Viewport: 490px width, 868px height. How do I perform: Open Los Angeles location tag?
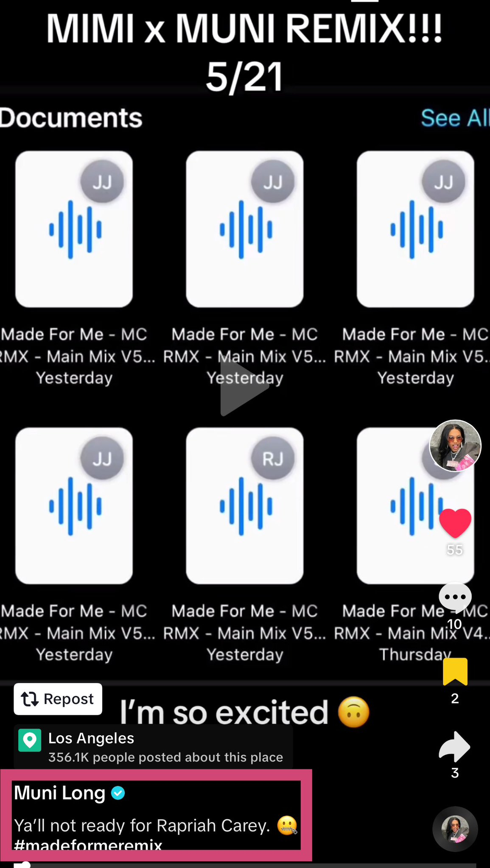[x=154, y=747]
